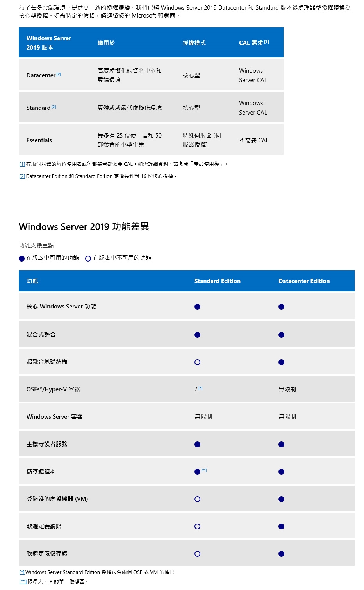Click the Windows Server 2019 功能差異 heading

[84, 227]
